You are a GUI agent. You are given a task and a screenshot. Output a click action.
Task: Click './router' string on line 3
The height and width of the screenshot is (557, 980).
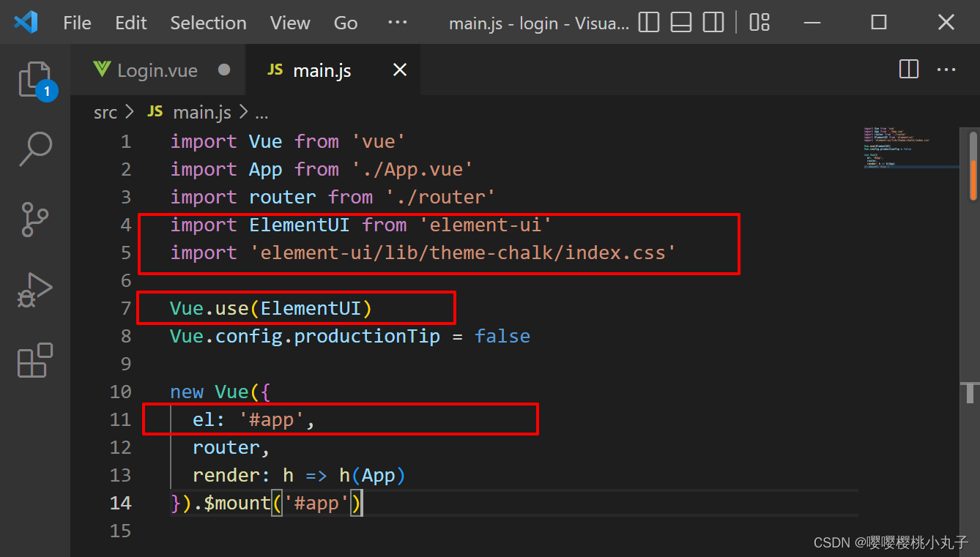440,197
